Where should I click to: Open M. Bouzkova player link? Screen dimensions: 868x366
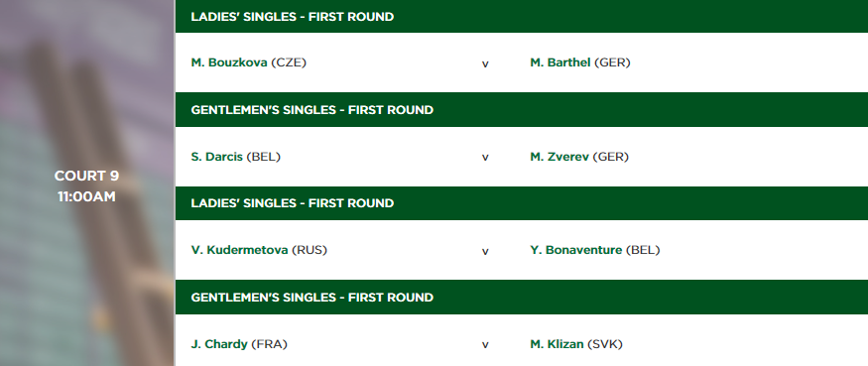pos(229,62)
